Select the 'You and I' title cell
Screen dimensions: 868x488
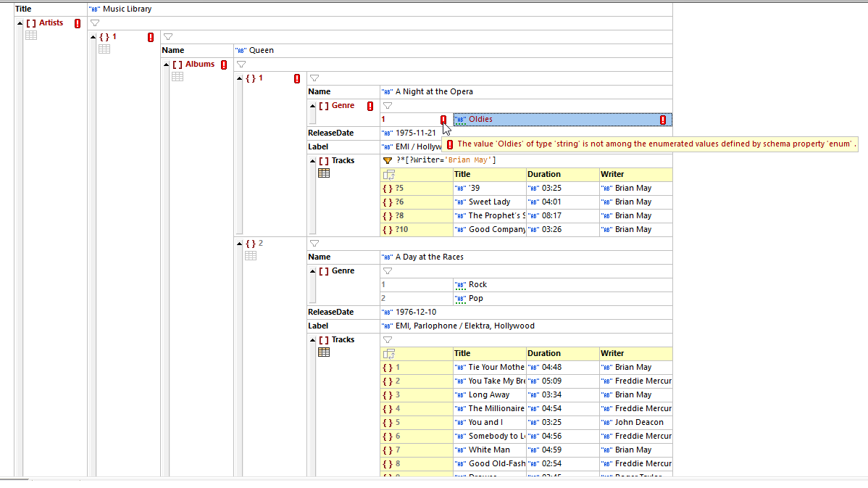pos(489,423)
